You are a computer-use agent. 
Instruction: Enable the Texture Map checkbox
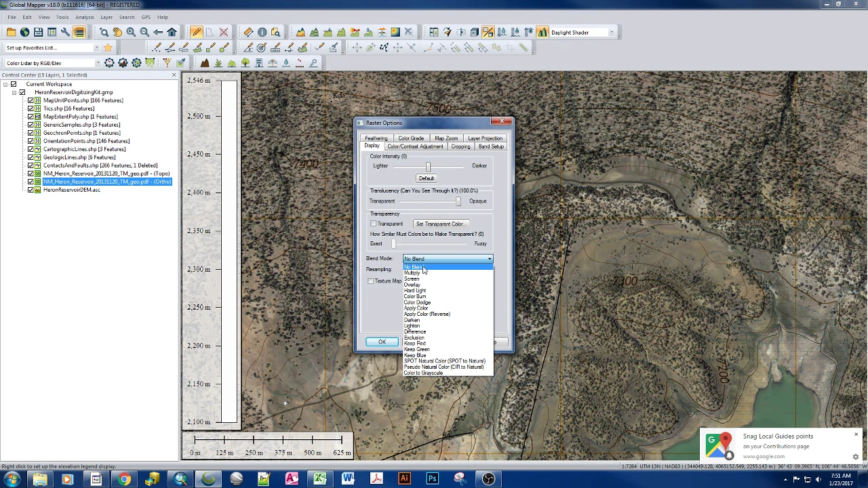pyautogui.click(x=370, y=281)
